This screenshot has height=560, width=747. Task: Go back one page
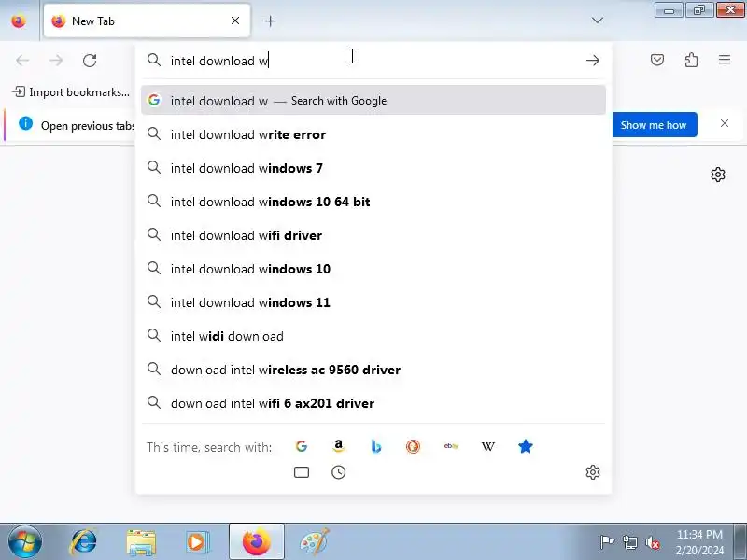point(22,61)
